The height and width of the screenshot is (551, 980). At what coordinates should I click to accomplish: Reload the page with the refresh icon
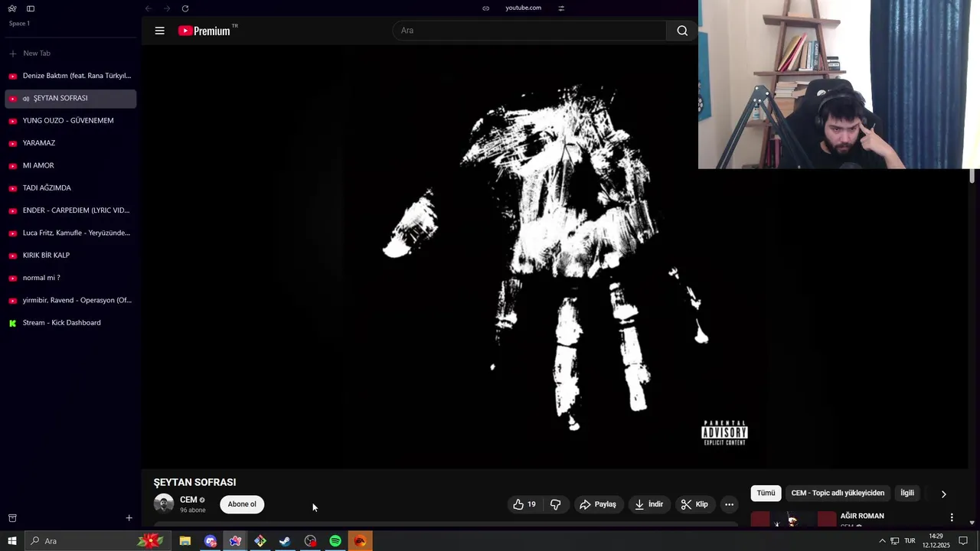pyautogui.click(x=185, y=8)
